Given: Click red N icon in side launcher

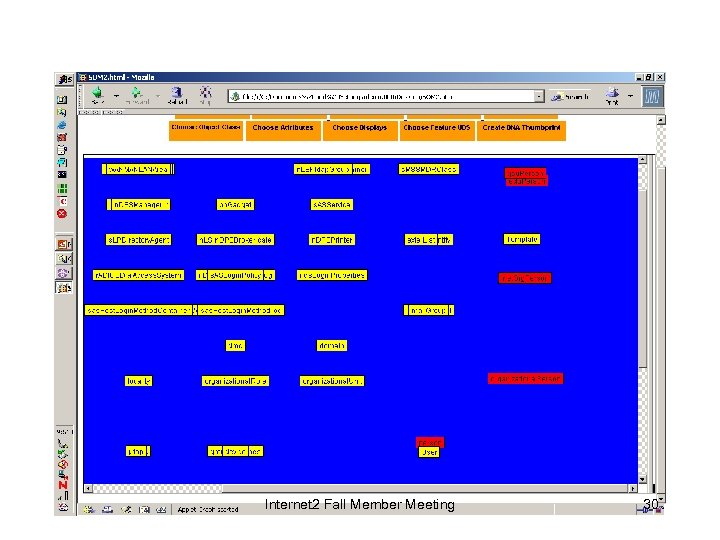Looking at the screenshot, I should pyautogui.click(x=63, y=484).
